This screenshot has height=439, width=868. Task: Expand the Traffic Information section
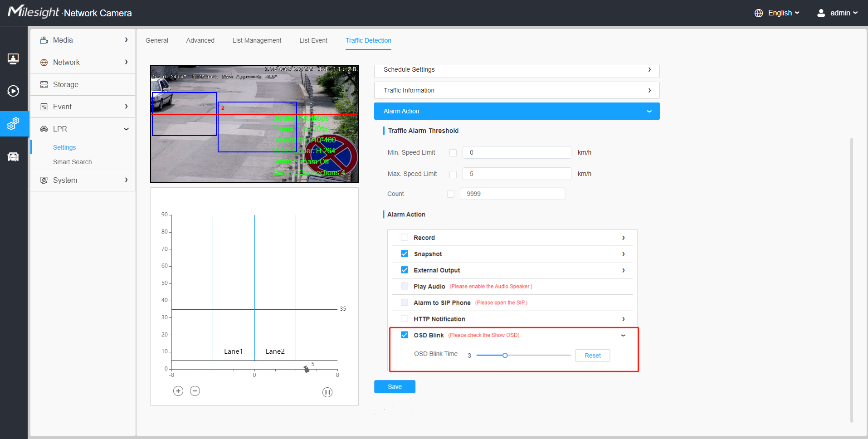tap(517, 90)
